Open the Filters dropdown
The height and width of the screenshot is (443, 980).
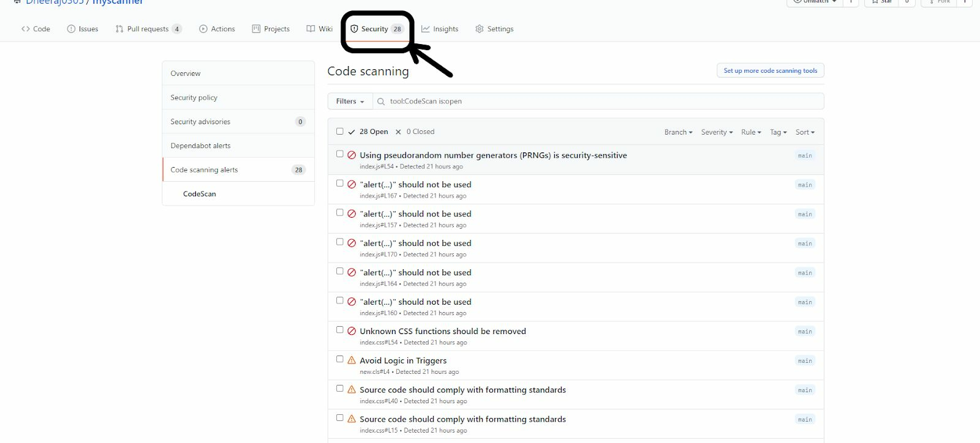(350, 102)
